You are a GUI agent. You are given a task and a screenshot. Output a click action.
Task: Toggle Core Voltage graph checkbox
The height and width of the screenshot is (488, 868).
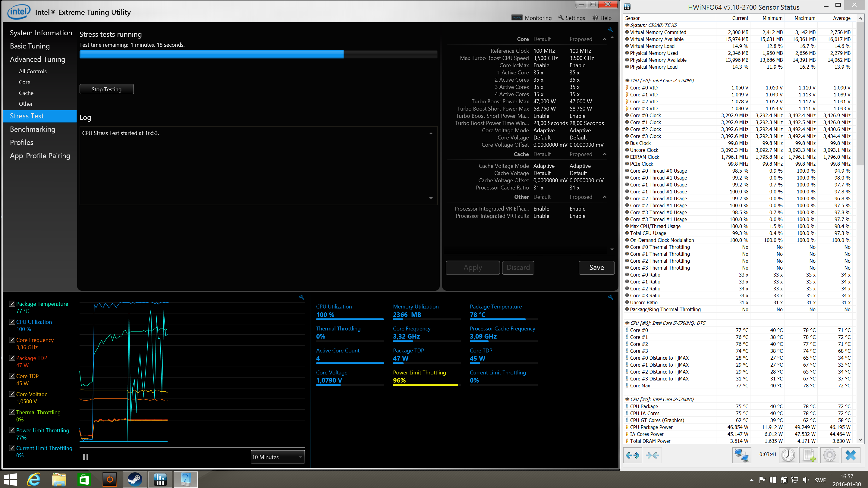pyautogui.click(x=12, y=394)
